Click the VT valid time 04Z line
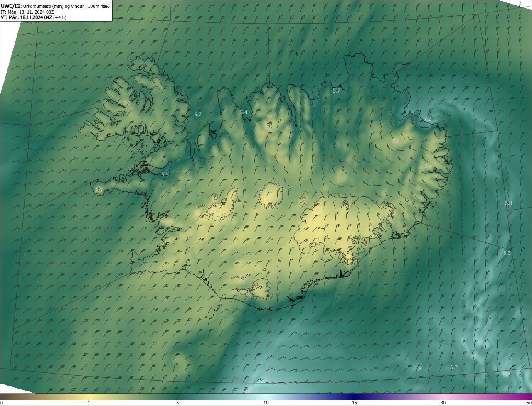532x406 pixels. pos(33,17)
